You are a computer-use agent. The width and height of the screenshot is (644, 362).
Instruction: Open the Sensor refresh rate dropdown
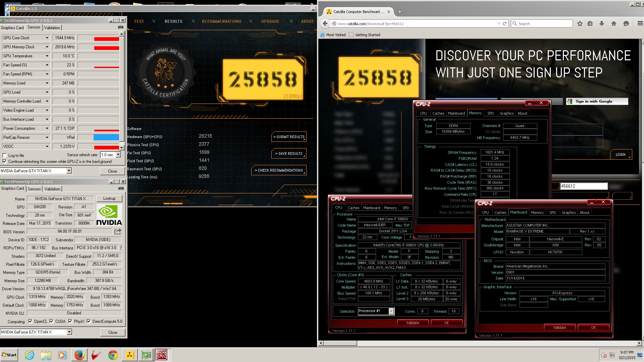118,155
